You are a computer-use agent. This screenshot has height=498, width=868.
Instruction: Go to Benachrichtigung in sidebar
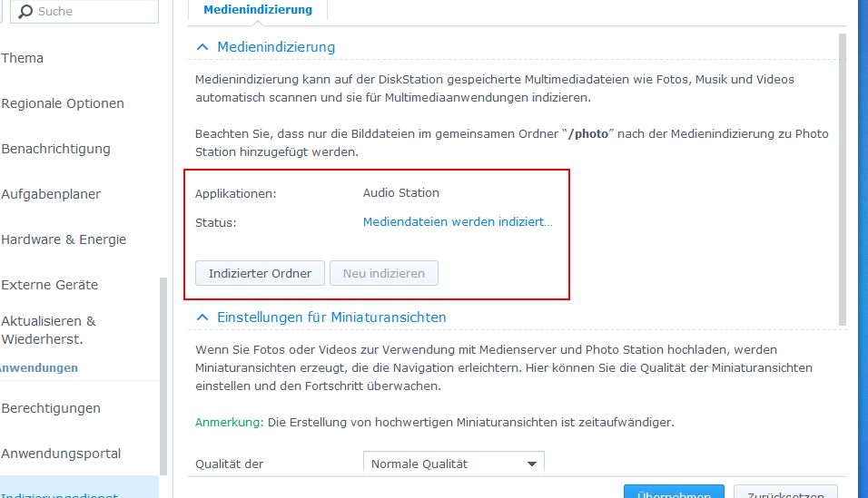(x=56, y=149)
